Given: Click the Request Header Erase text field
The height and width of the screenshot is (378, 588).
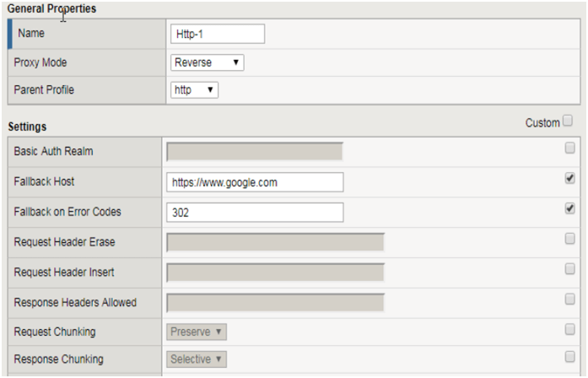Looking at the screenshot, I should point(275,243).
